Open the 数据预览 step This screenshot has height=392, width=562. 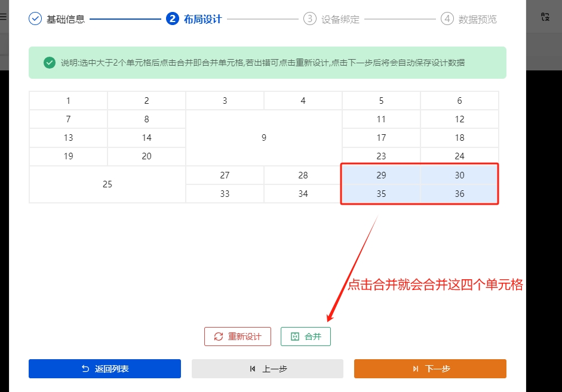(478, 19)
